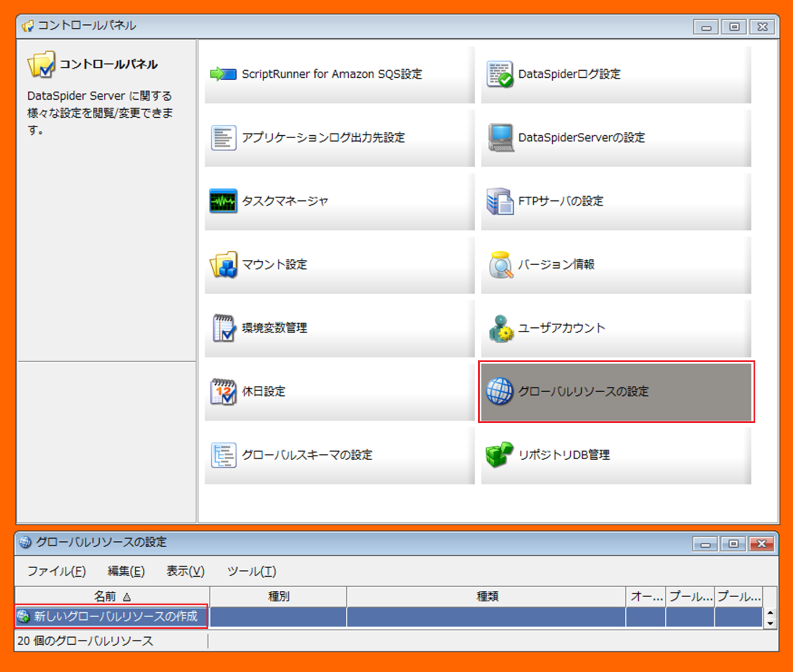
Task: Open ScriptRunner for Amazon SQS設定 icon
Action: coord(223,74)
